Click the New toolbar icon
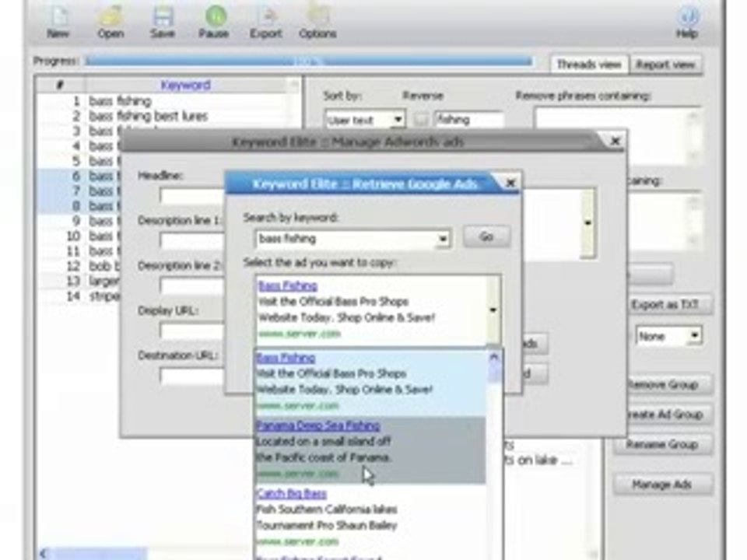This screenshot has height=560, width=747. click(58, 22)
